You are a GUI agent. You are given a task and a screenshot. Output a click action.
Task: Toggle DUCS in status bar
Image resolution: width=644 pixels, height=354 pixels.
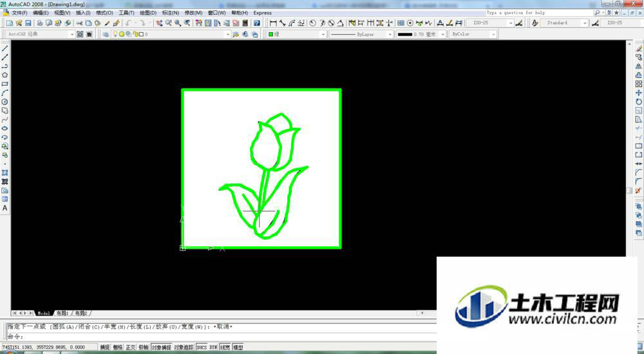202,348
